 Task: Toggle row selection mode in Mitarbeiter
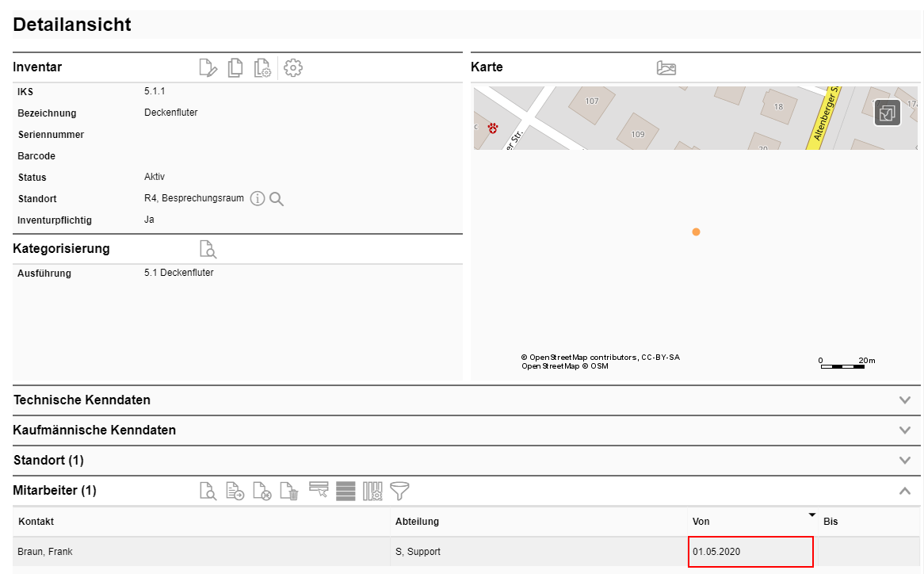click(x=319, y=490)
